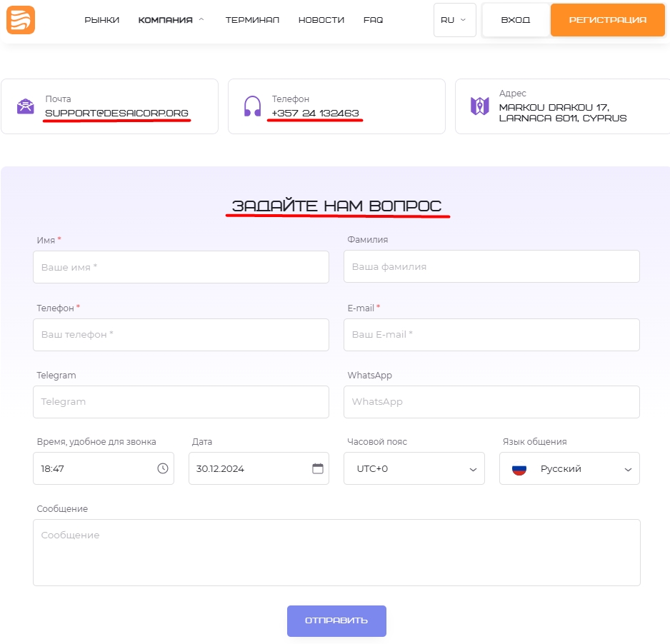Click the envelope mail icon
This screenshot has width=670, height=644.
(x=26, y=106)
